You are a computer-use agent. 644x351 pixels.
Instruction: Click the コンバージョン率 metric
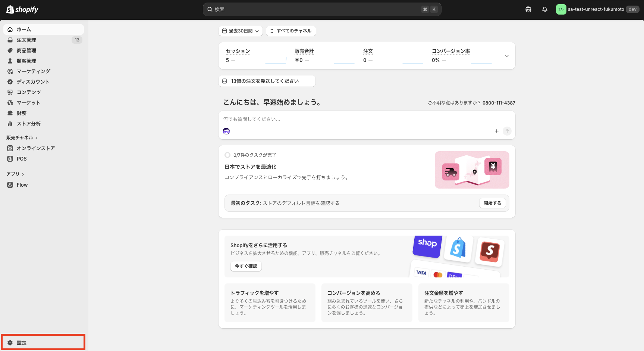pos(451,51)
